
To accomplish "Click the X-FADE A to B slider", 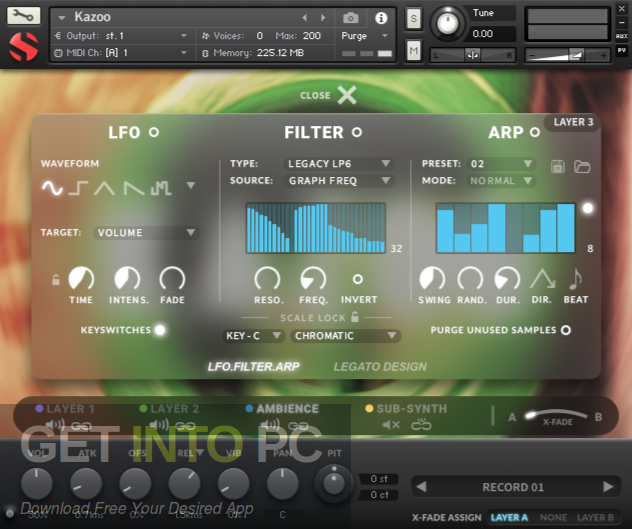I will coord(556,414).
